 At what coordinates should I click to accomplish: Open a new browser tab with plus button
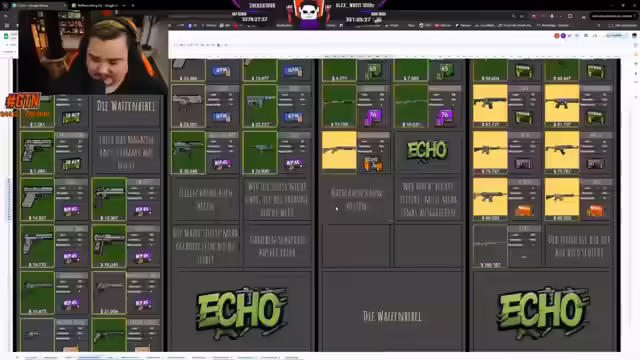click(x=133, y=5)
